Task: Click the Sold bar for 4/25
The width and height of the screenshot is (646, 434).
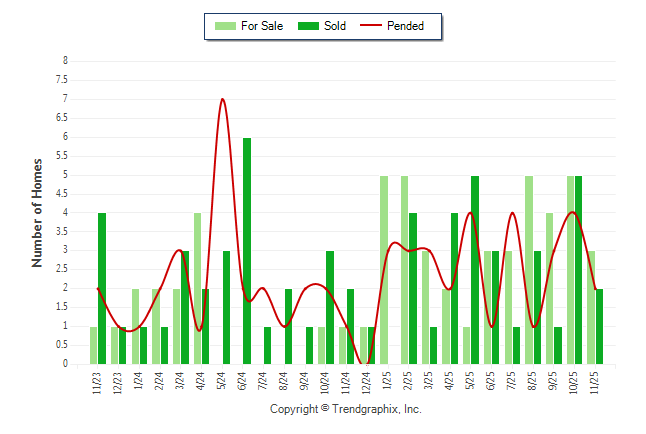Action: pos(454,288)
